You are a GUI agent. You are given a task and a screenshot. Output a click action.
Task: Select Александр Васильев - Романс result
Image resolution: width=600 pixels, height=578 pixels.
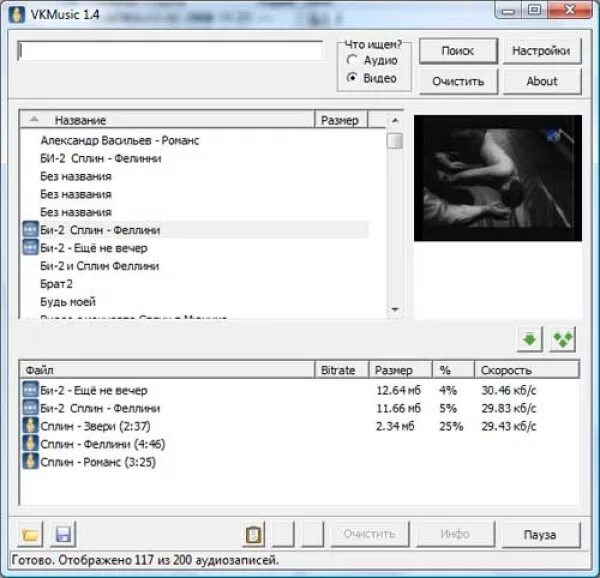120,140
